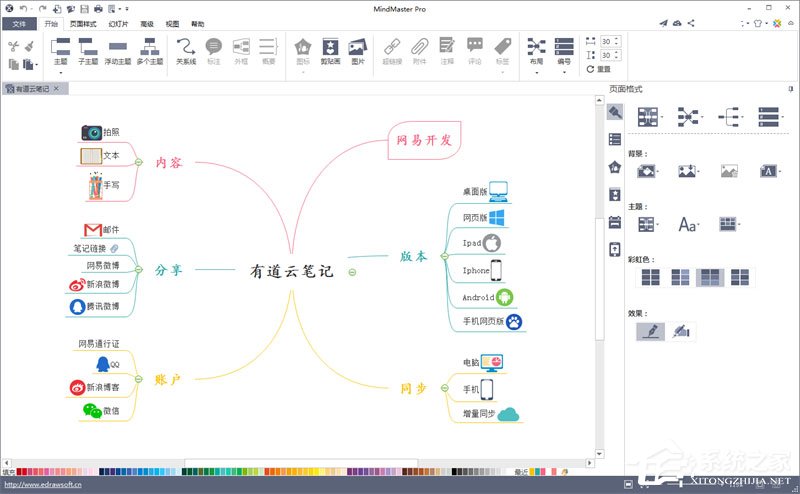This screenshot has height=494, width=800.
Task: Pin the 页面格式 panel
Action: pos(790,89)
